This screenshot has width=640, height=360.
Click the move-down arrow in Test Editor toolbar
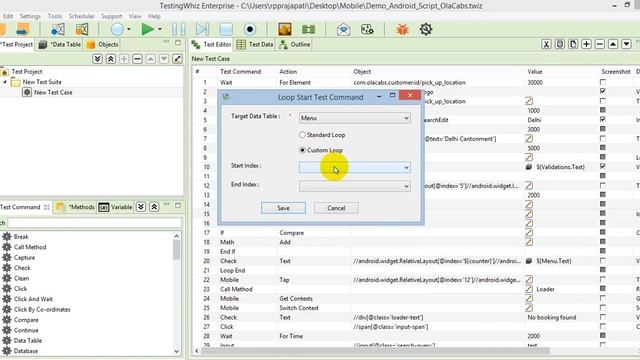coord(627,44)
